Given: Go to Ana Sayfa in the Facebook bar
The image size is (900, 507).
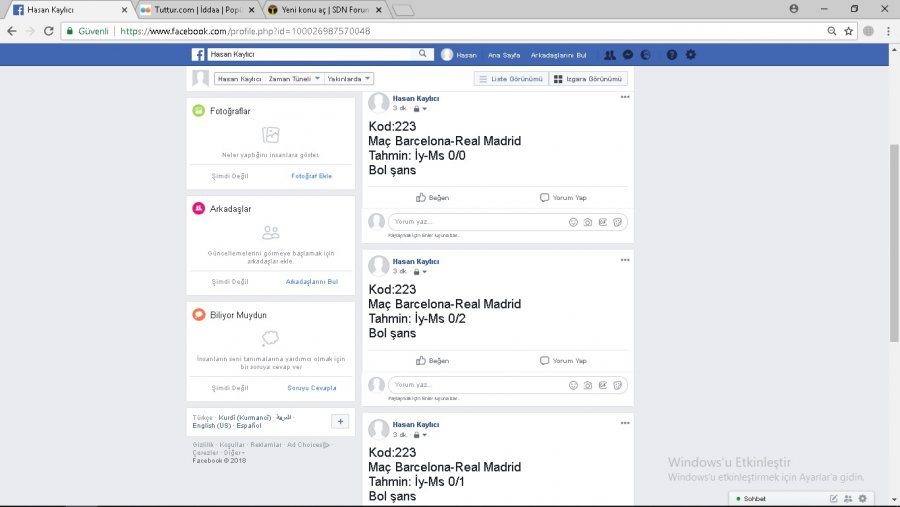Looking at the screenshot, I should 504,55.
